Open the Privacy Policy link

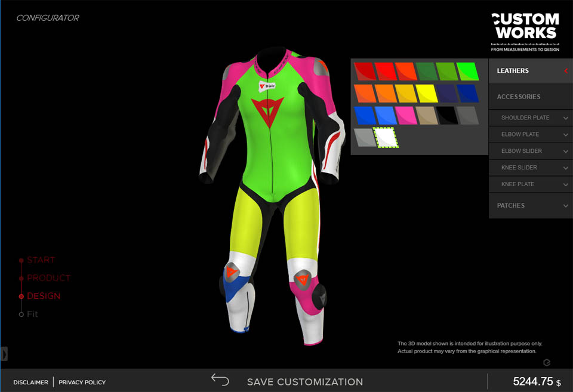[x=82, y=382]
